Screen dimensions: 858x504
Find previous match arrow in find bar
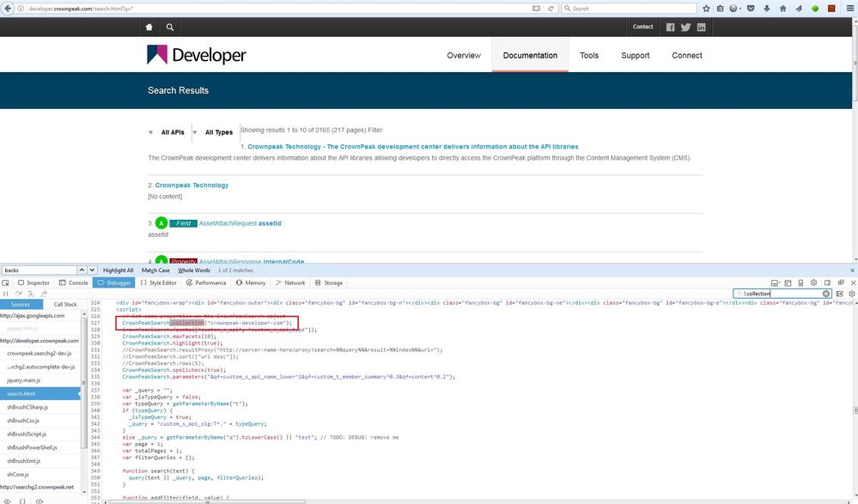point(82,270)
